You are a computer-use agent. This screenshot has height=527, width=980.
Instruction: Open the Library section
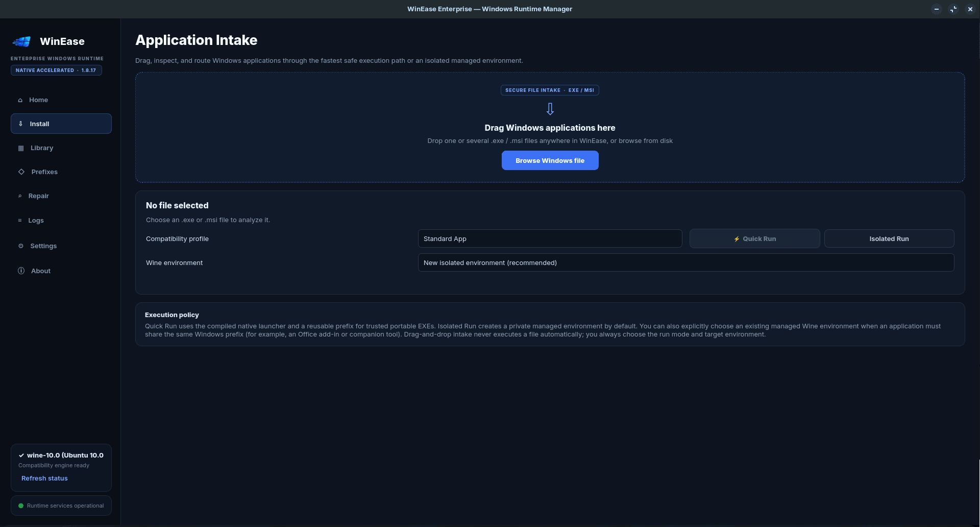[x=61, y=148]
